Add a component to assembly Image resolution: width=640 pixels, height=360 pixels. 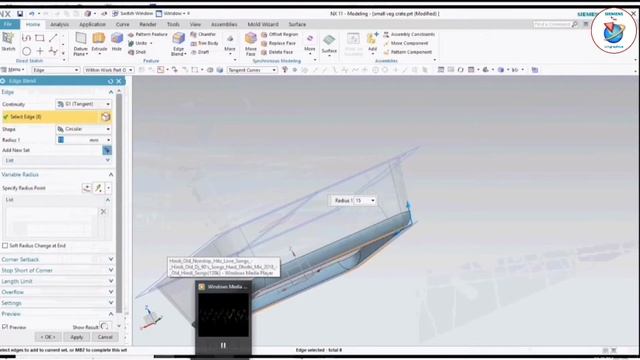tap(372, 44)
